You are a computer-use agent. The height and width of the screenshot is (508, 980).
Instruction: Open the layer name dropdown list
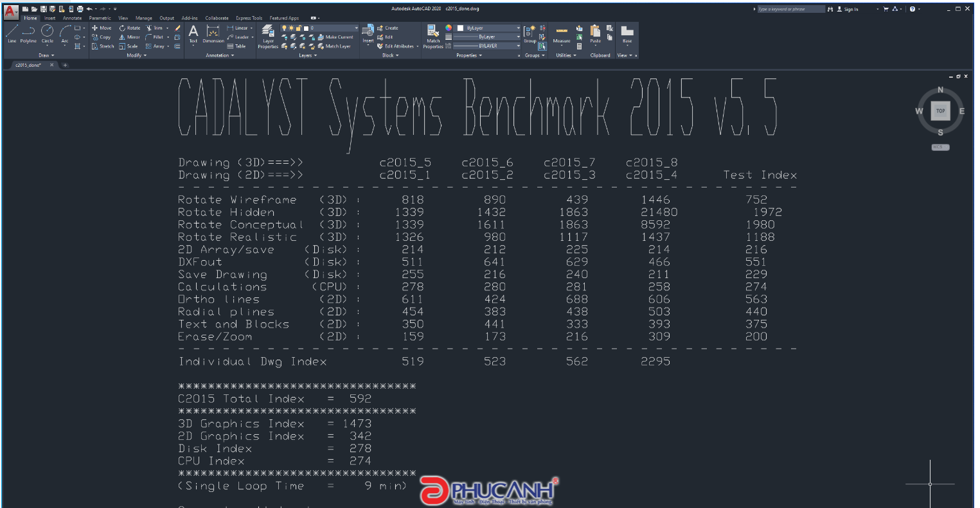point(357,28)
